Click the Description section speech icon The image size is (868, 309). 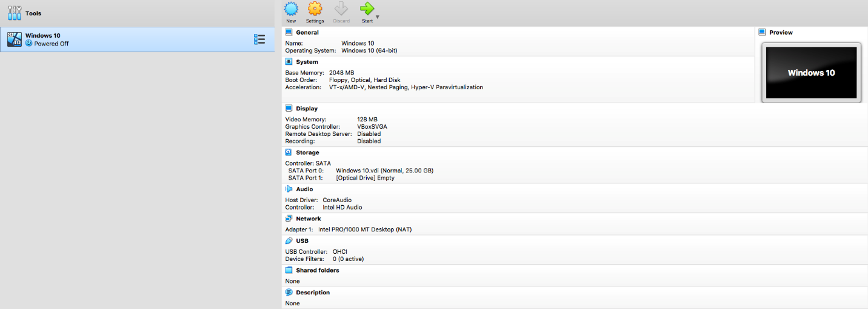[289, 292]
